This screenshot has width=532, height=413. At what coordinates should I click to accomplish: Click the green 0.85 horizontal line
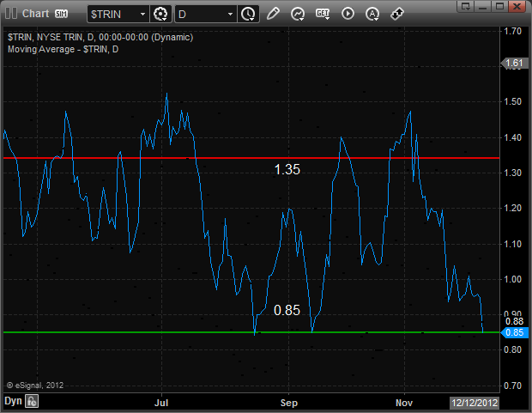click(251, 332)
